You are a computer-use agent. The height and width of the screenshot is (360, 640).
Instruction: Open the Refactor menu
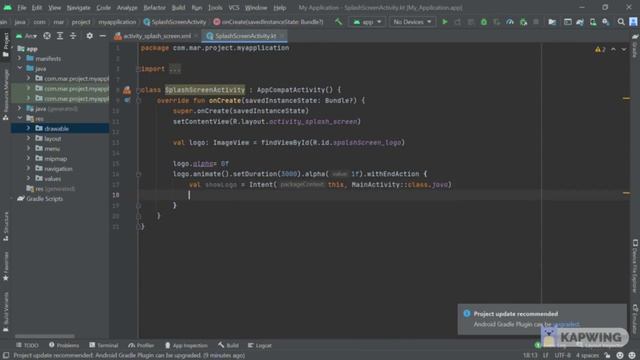coord(154,8)
